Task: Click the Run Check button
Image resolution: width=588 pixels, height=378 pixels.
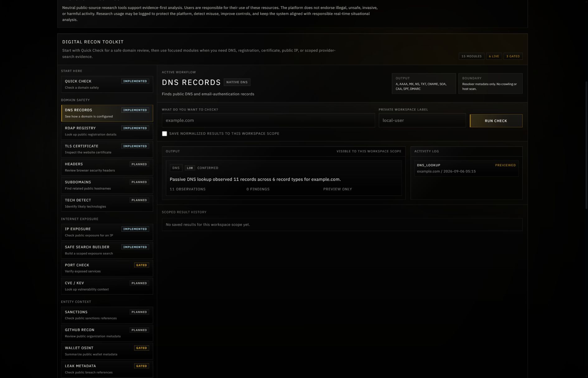Action: 496,121
